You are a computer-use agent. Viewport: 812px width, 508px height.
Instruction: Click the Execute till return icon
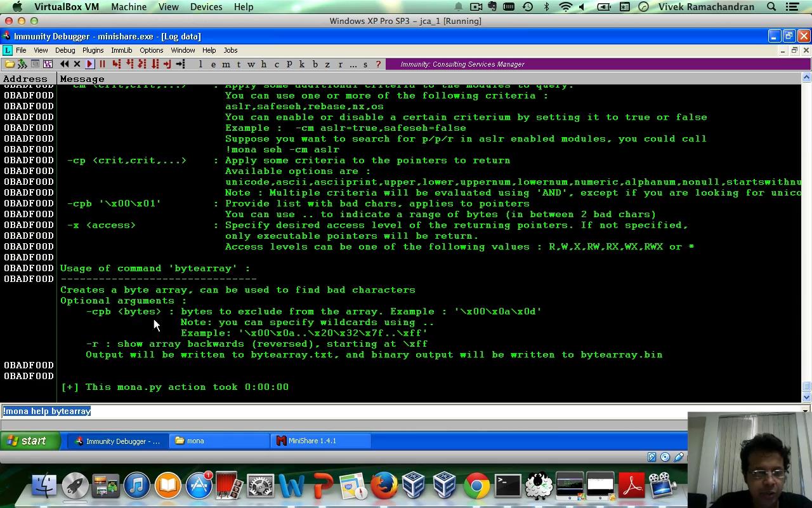tap(167, 64)
